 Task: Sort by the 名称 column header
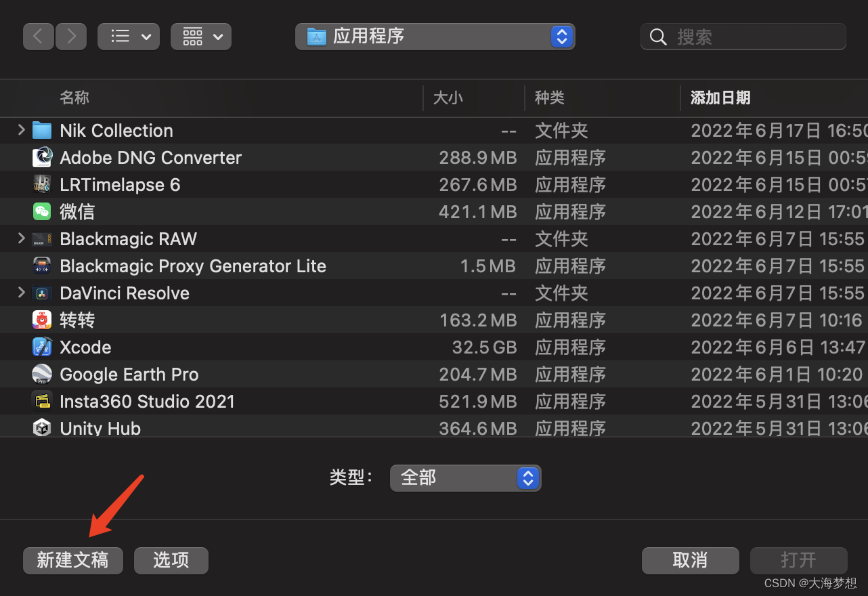point(74,98)
